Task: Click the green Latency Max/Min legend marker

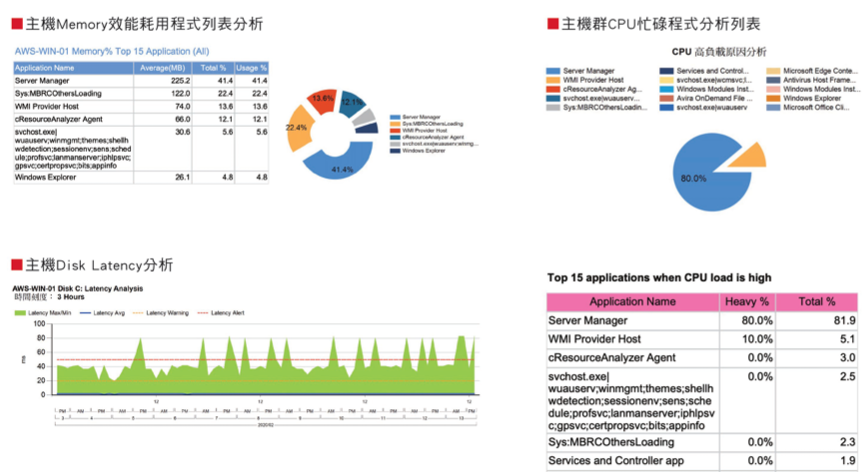Action: click(x=20, y=314)
